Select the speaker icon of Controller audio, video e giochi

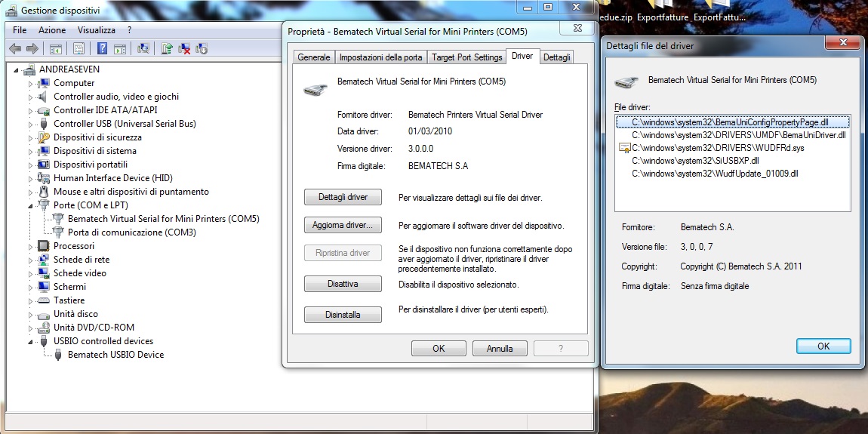coord(44,97)
